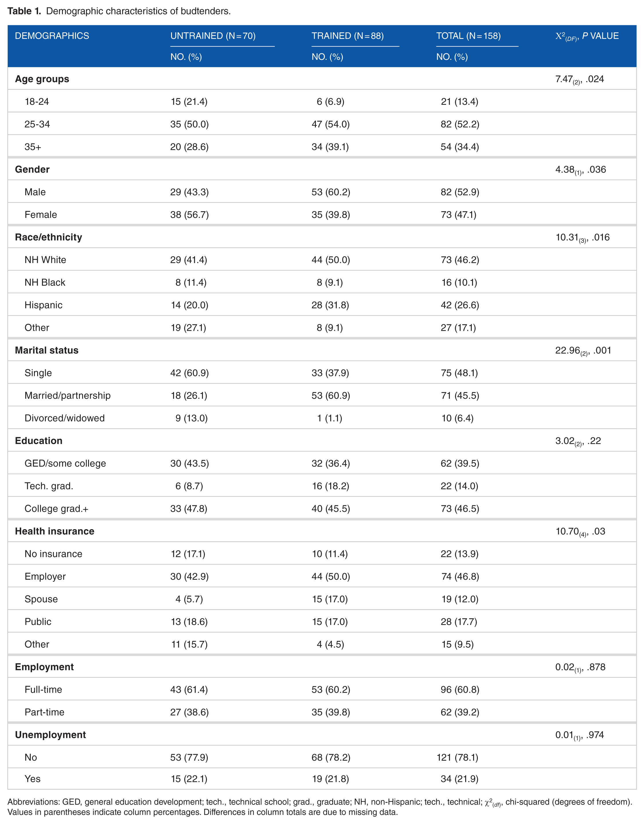Click the Unemployment section heading
The width and height of the screenshot is (644, 824).
tap(51, 735)
